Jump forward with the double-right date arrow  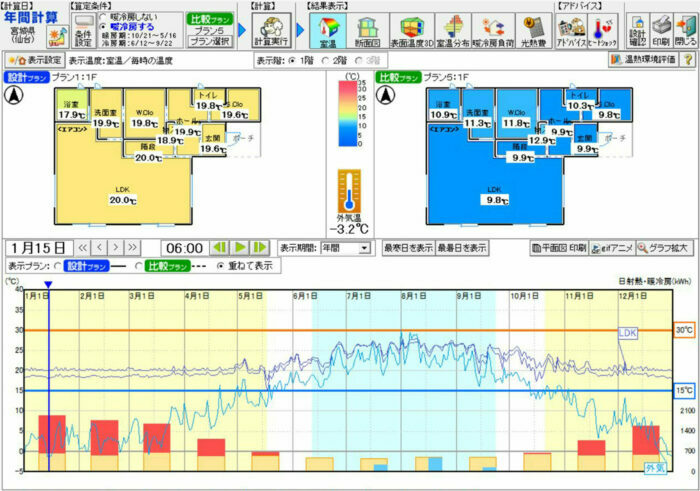133,247
